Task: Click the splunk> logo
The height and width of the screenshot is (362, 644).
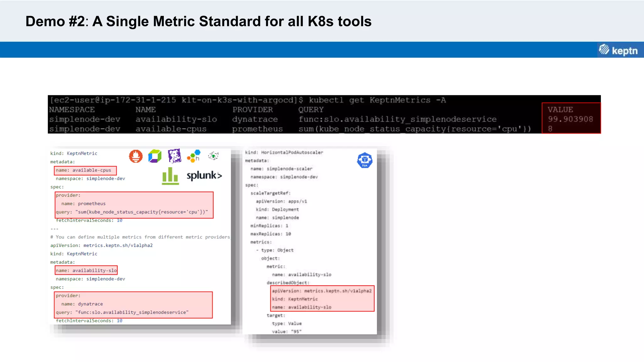Action: click(204, 175)
